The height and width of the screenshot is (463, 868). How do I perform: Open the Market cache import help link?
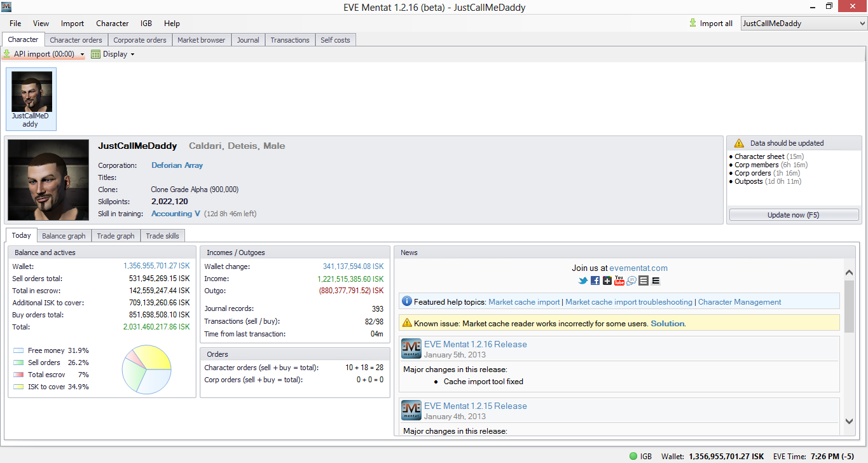coord(524,302)
